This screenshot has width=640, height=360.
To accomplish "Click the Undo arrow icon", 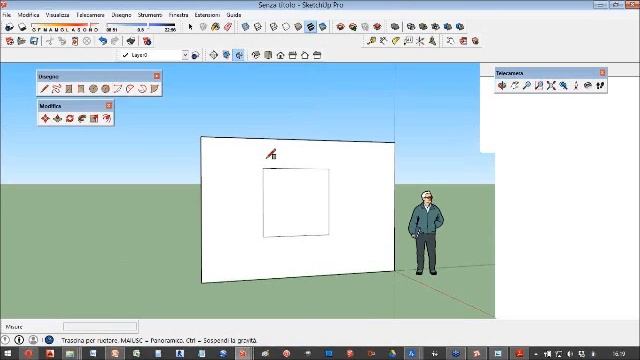I will coord(103,41).
